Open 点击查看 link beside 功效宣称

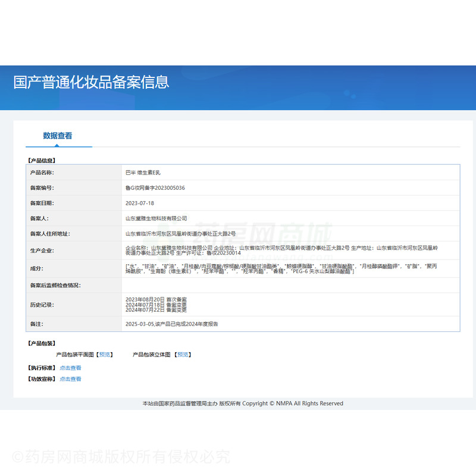coord(70,379)
